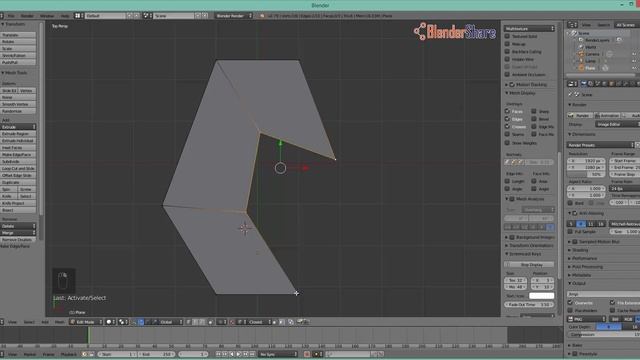Open the Select menu in 3D view header
This screenshot has width=640, height=360.
29,322
